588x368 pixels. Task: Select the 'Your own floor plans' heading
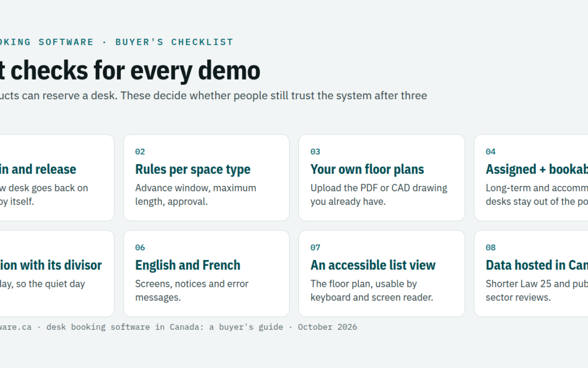point(367,170)
